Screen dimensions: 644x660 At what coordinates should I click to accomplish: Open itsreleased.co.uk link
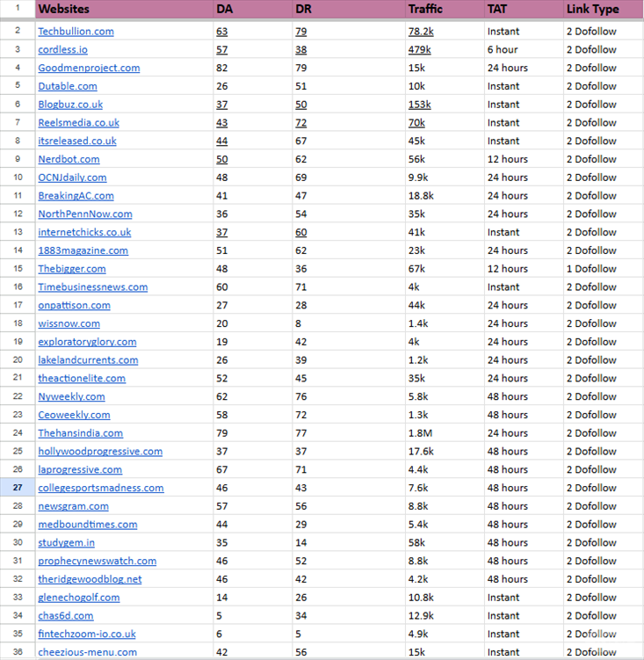pyautogui.click(x=77, y=141)
